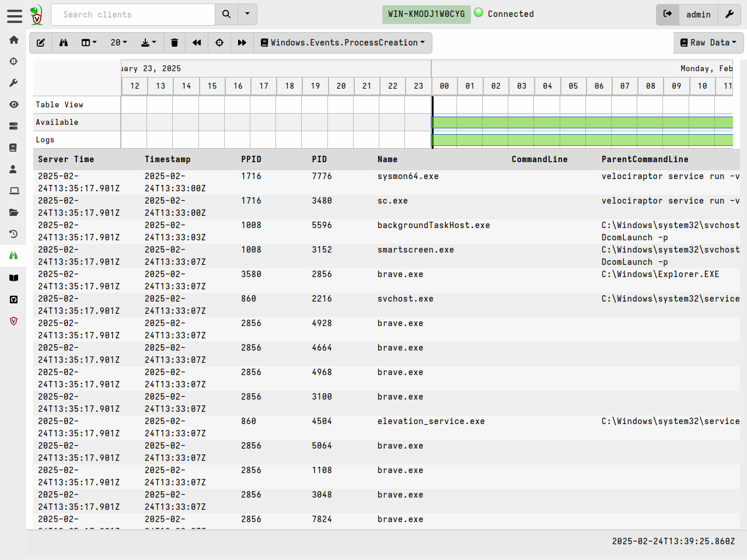This screenshot has width=747, height=560.
Task: Click the search clients magnifier button
Action: pyautogui.click(x=226, y=15)
